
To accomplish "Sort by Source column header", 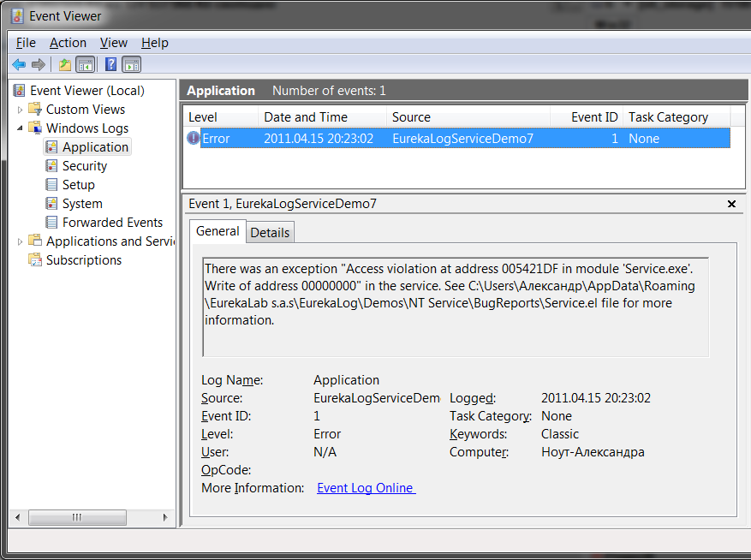I will [x=468, y=117].
